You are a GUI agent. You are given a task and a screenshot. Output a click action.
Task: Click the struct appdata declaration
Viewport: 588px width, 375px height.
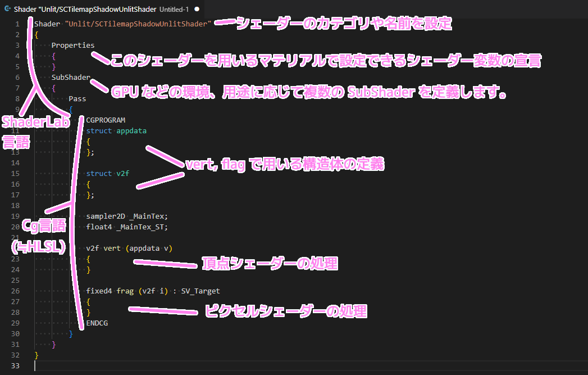click(118, 130)
